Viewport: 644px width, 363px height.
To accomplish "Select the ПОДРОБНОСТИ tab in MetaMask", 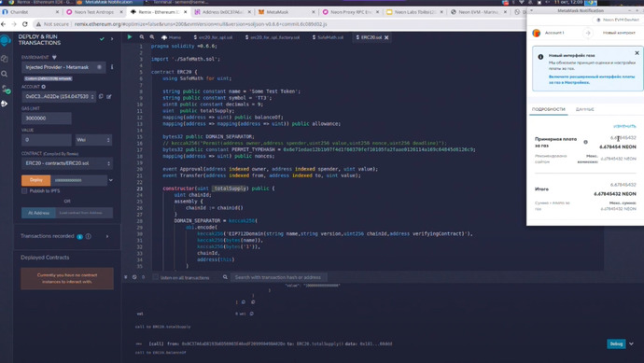I will [548, 109].
